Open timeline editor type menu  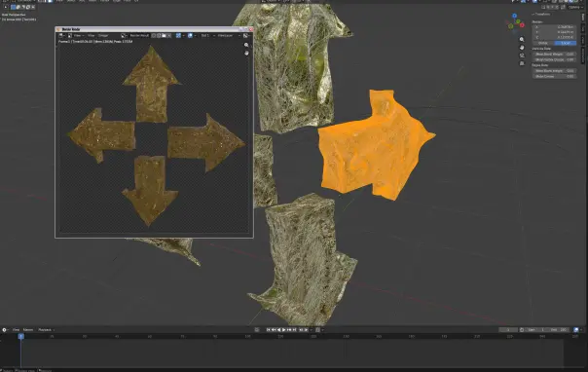5,330
